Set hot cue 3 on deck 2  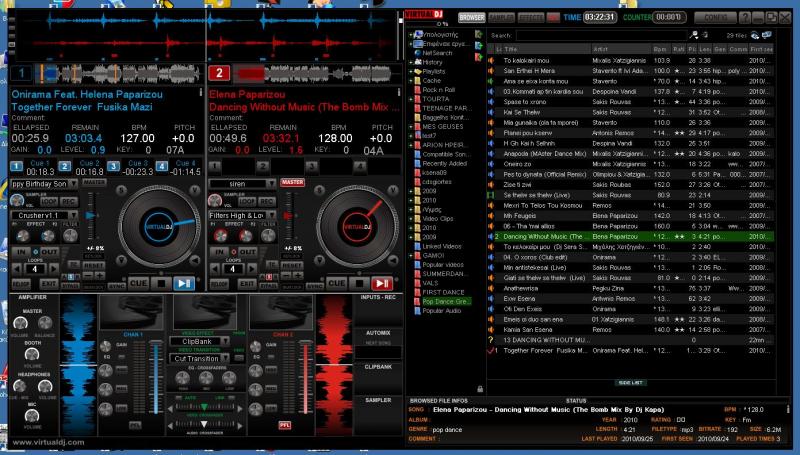click(x=311, y=166)
